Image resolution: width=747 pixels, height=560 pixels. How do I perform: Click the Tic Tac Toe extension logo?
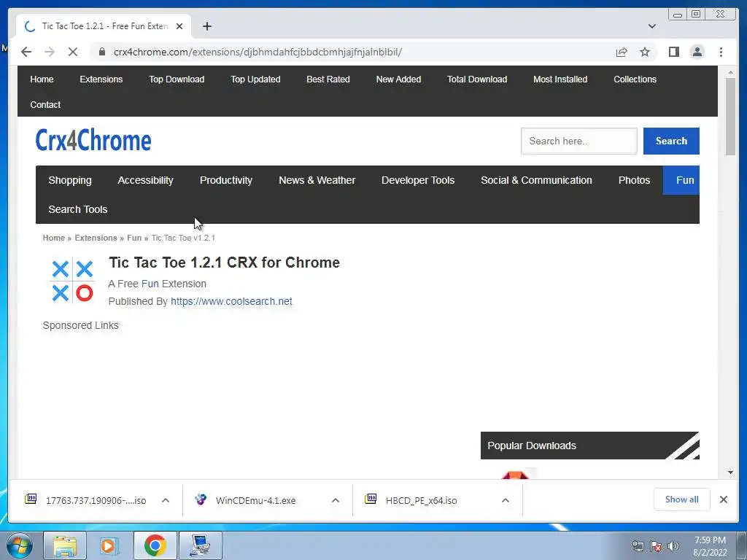point(72,281)
